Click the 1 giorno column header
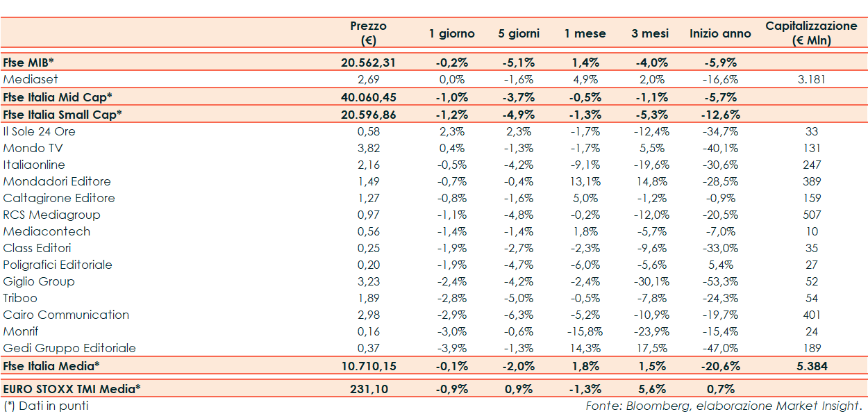This screenshot has width=868, height=414. pos(451,33)
